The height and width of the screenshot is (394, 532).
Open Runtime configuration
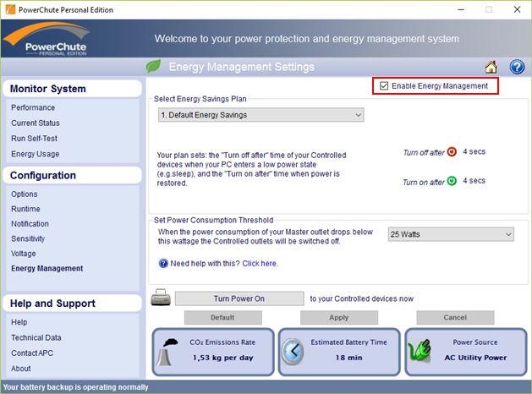point(25,209)
